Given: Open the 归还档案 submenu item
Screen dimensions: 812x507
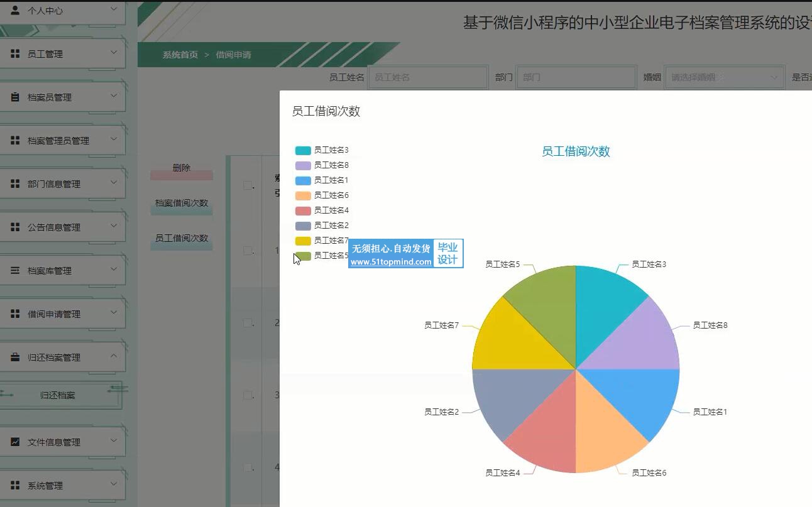Looking at the screenshot, I should pyautogui.click(x=58, y=395).
